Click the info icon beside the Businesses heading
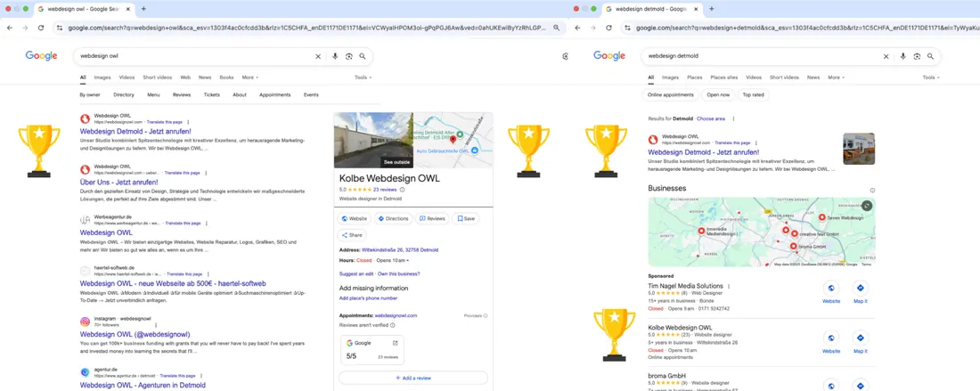 click(872, 191)
